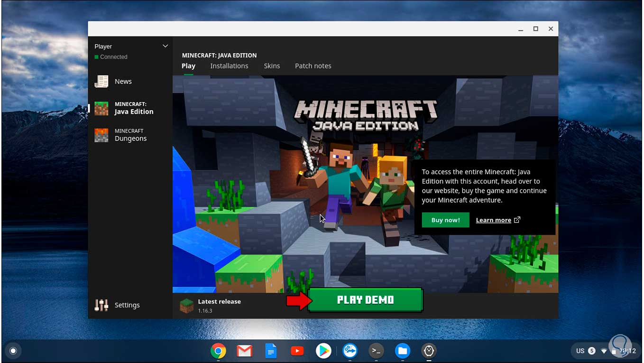644x363 pixels.
Task: Click the Buy now! button
Action: [445, 220]
